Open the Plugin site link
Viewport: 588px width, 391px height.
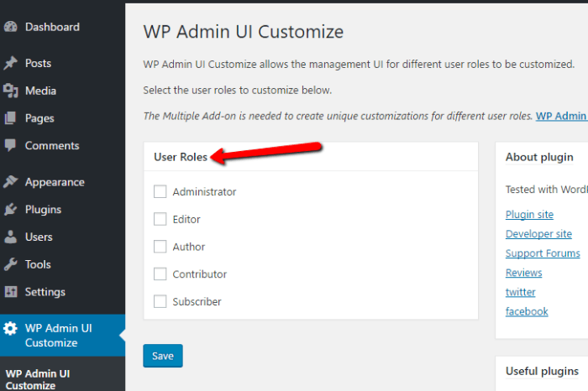(529, 215)
